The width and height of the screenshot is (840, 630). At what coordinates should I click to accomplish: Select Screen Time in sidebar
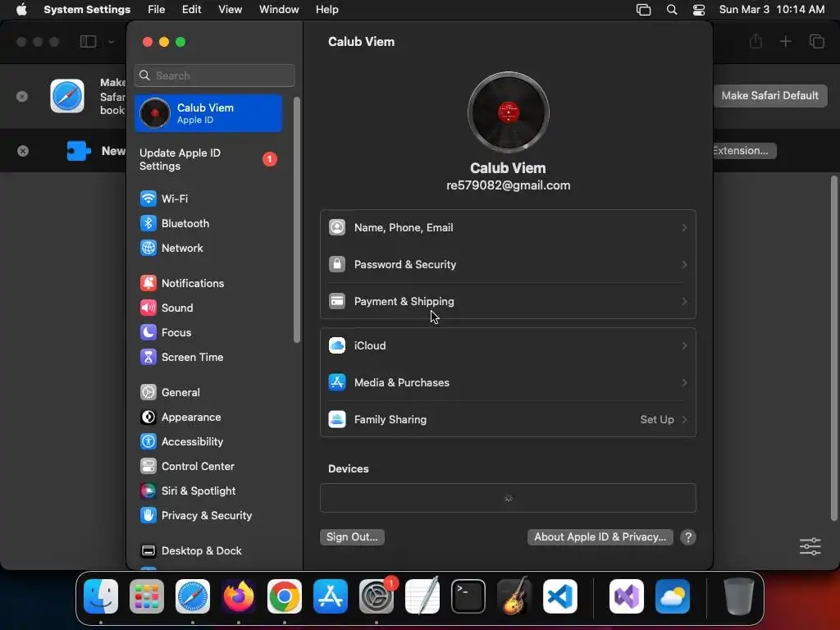point(181,358)
